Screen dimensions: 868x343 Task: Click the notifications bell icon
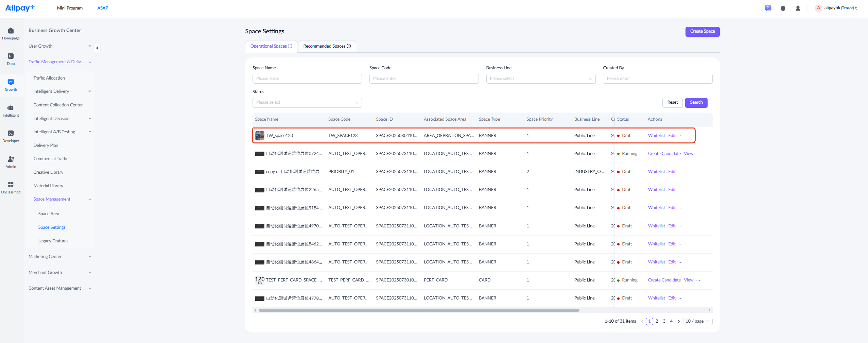tap(783, 8)
